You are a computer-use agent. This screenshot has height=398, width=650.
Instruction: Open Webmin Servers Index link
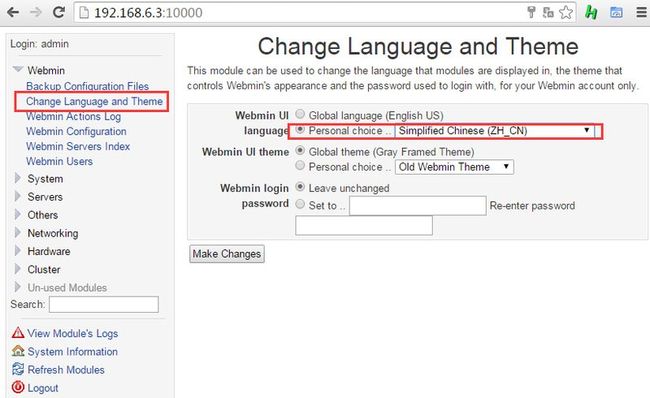point(78,146)
